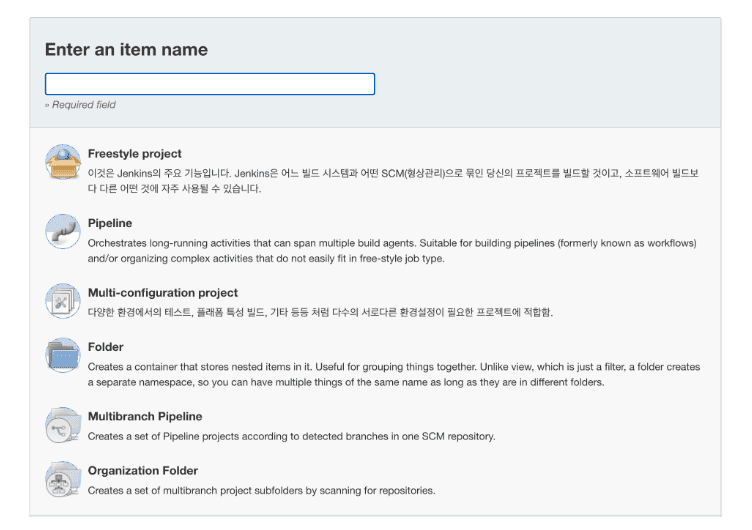752x530 pixels.
Task: Click the Korean description under Freestyle project
Action: pyautogui.click(x=393, y=181)
